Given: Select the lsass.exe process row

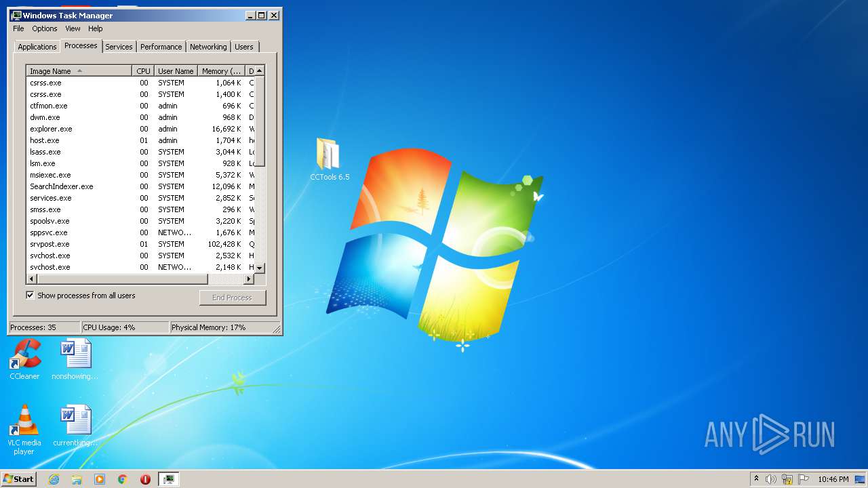Looking at the screenshot, I should coord(140,152).
